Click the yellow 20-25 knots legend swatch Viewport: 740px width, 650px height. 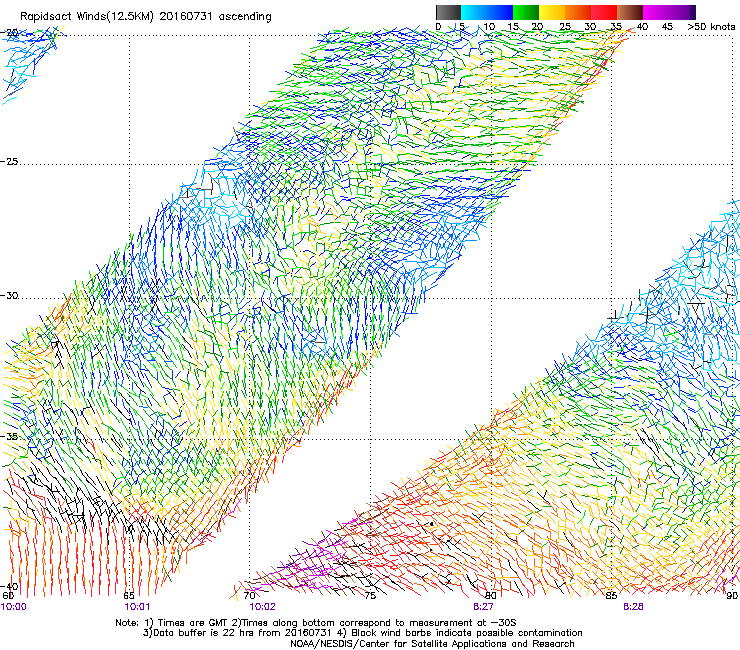coord(552,12)
